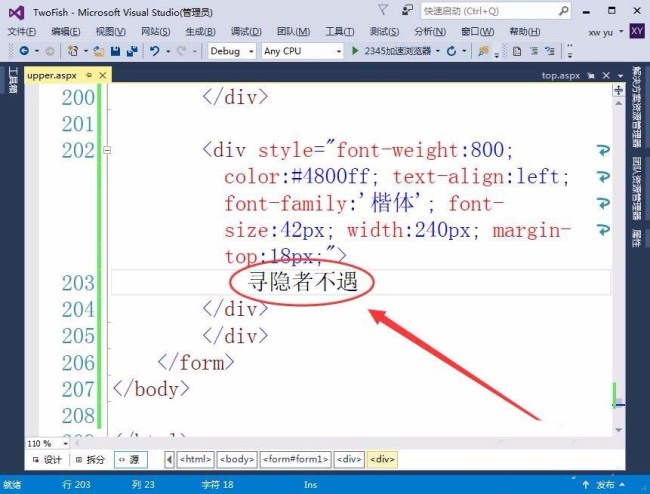Collapse the div block at line 202
The image size is (650, 494).
107,150
